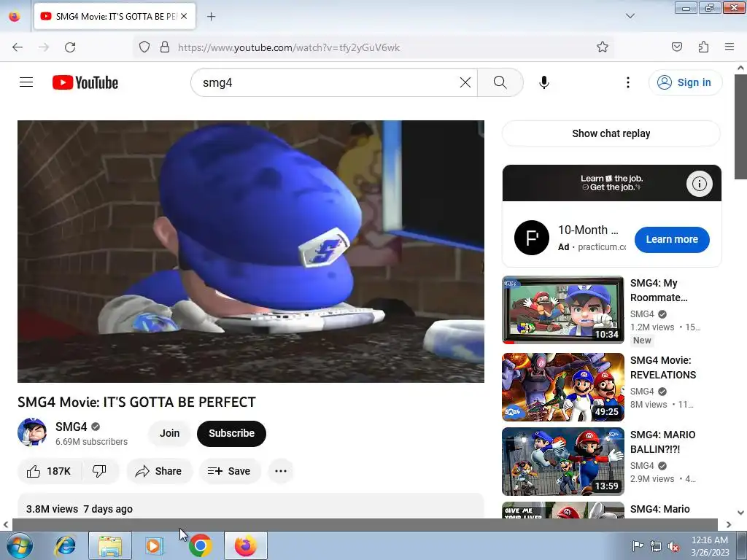The image size is (747, 560).
Task: Click the vertical page scrollbar thumb
Action: click(740, 128)
